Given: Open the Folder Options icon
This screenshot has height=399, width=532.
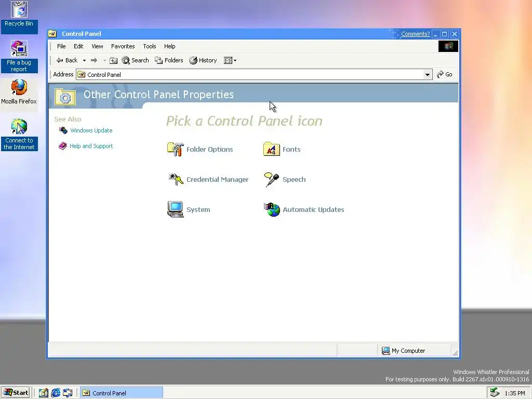Looking at the screenshot, I should pyautogui.click(x=176, y=149).
